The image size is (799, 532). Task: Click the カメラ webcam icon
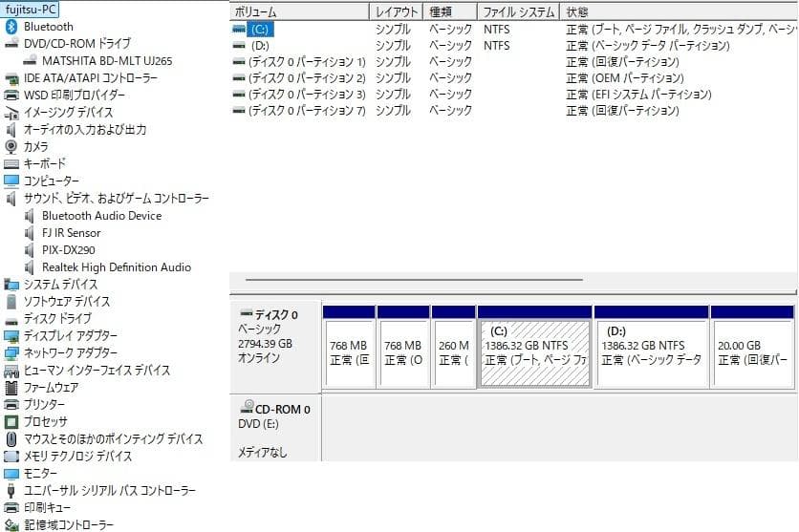coord(11,147)
